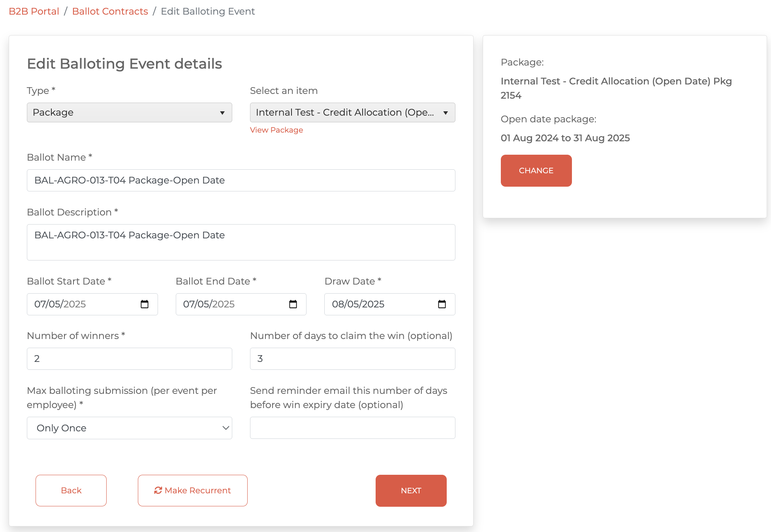Open Ballot Start Date calendar picker icon
Image resolution: width=771 pixels, height=532 pixels.
[x=145, y=304]
